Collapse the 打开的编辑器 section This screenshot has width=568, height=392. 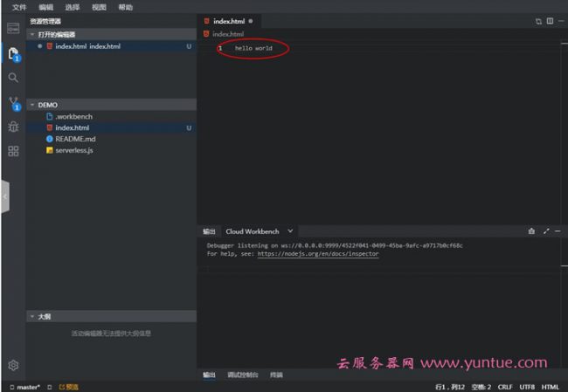tap(33, 35)
